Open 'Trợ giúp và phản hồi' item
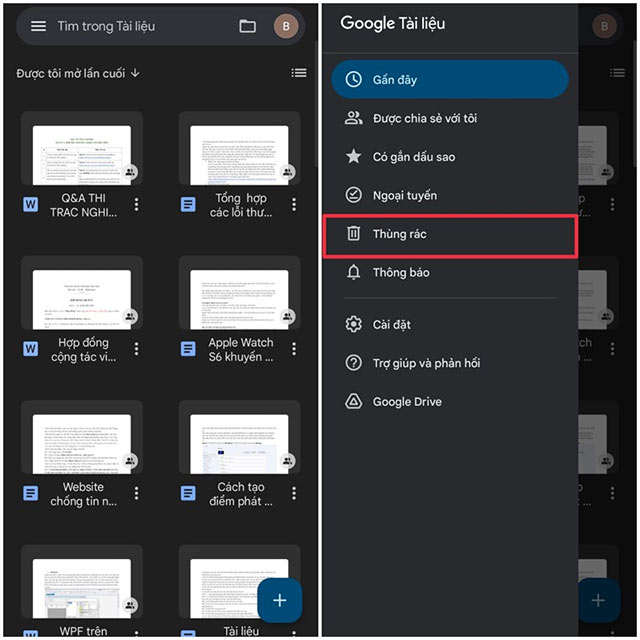Screen dimensions: 640x640 click(450, 363)
